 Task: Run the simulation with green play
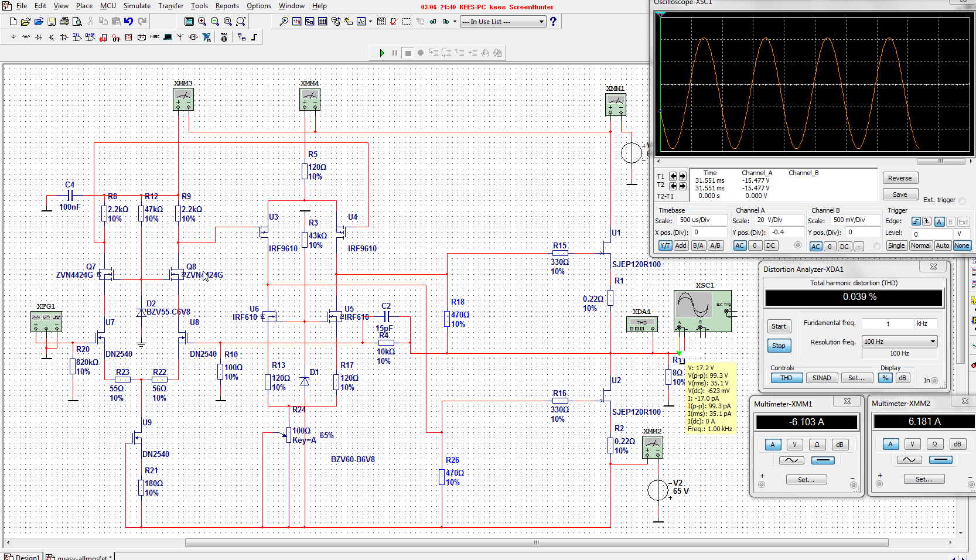[x=382, y=53]
